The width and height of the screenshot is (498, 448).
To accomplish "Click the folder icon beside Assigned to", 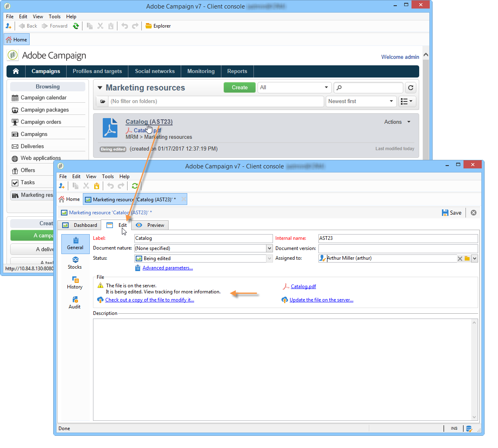I will [x=467, y=258].
